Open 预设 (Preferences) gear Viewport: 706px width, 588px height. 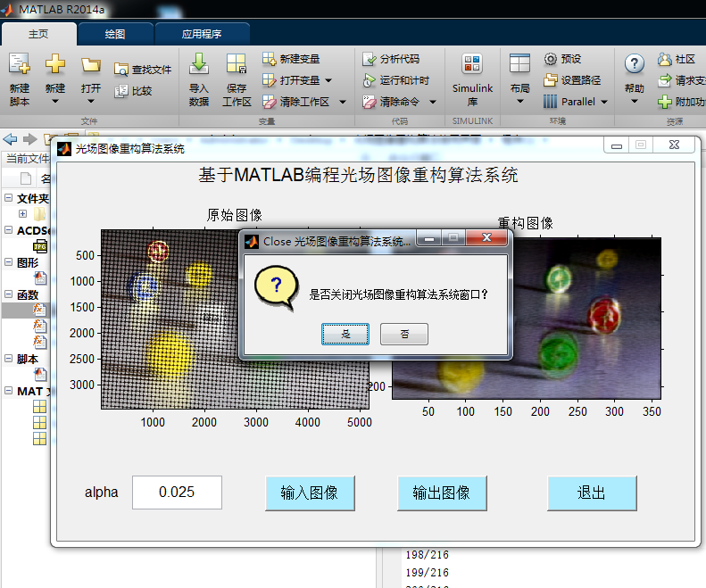[x=550, y=59]
